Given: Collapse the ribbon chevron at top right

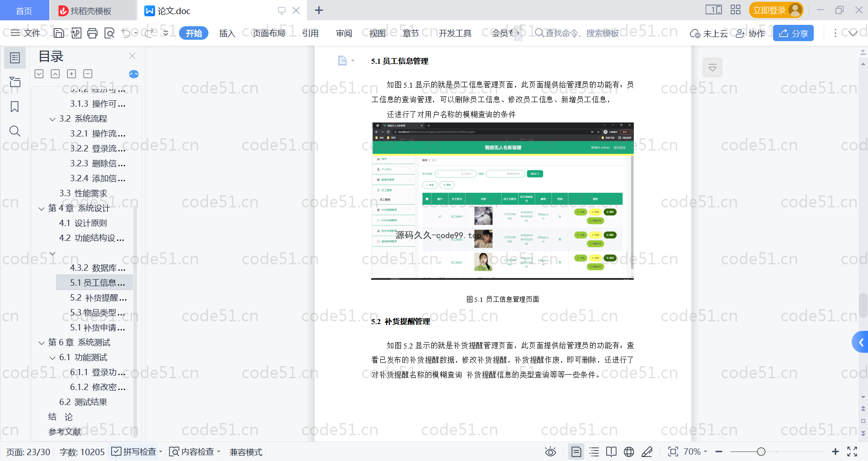Looking at the screenshot, I should [x=853, y=33].
